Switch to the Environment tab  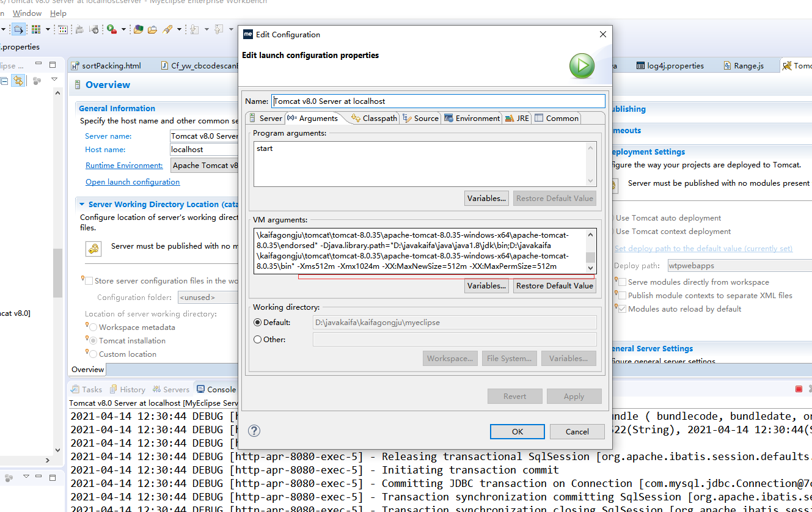click(472, 119)
